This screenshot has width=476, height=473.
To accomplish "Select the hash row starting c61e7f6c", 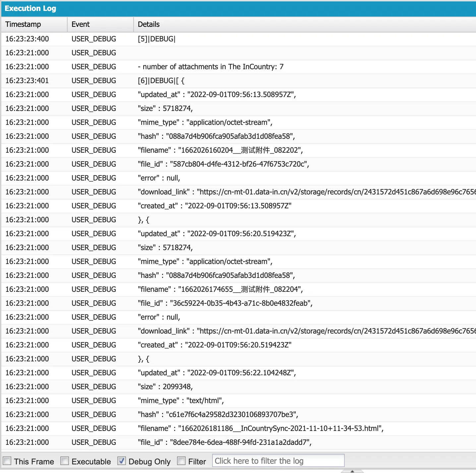I will [218, 414].
